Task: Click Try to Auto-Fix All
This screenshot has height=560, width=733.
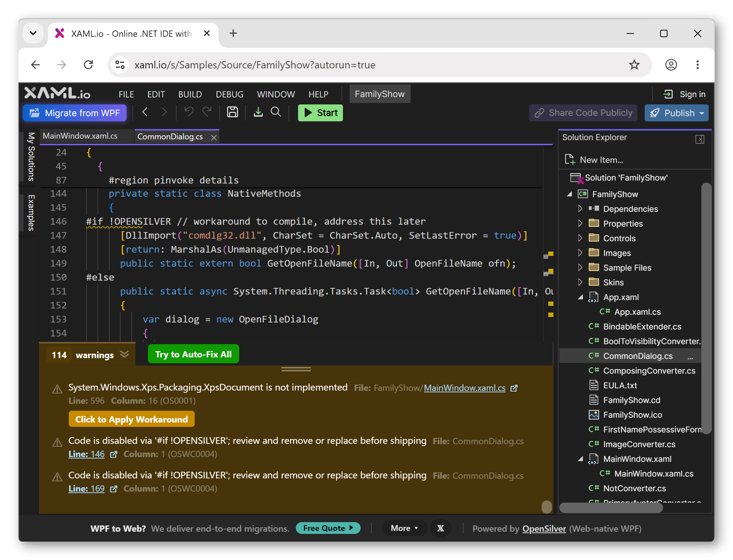Action: [x=193, y=354]
